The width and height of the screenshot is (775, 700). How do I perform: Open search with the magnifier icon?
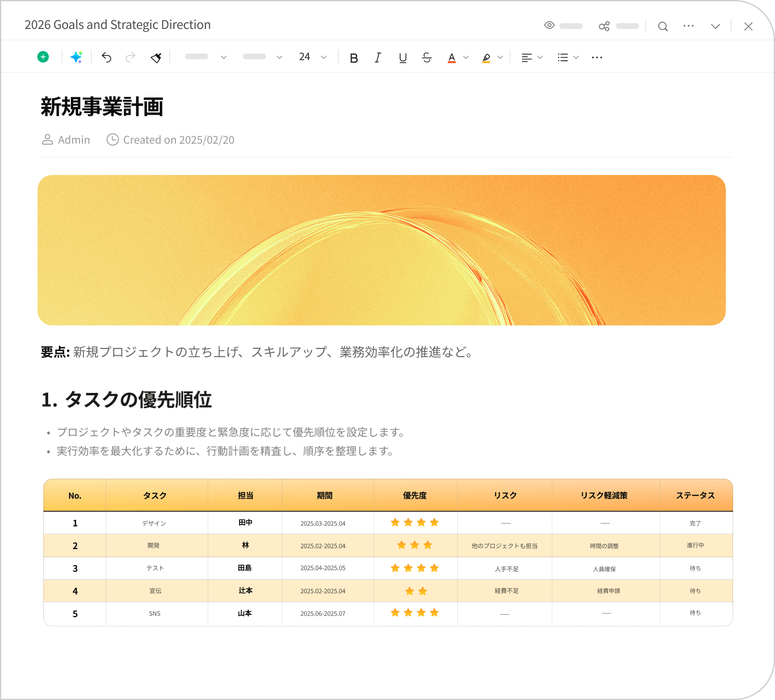[663, 27]
